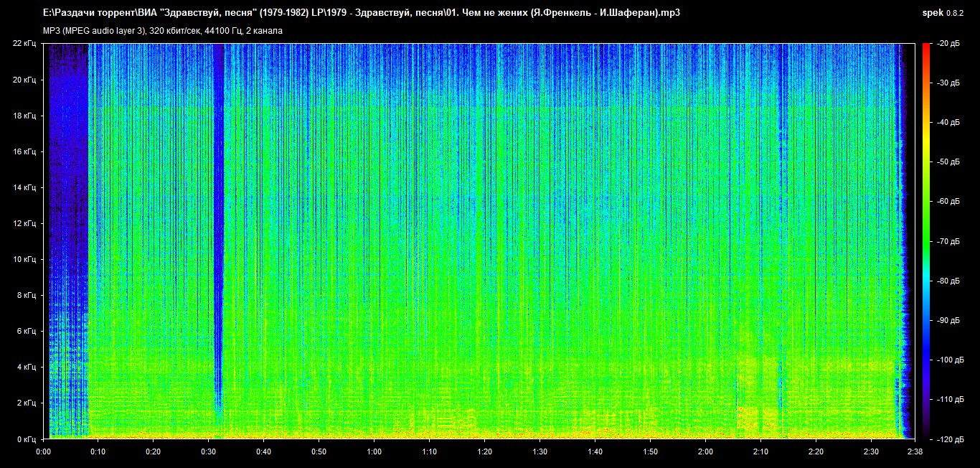Screen dimensions: 980x468
Task: Click the 0:10 mark on the time axis
Action: 98,451
